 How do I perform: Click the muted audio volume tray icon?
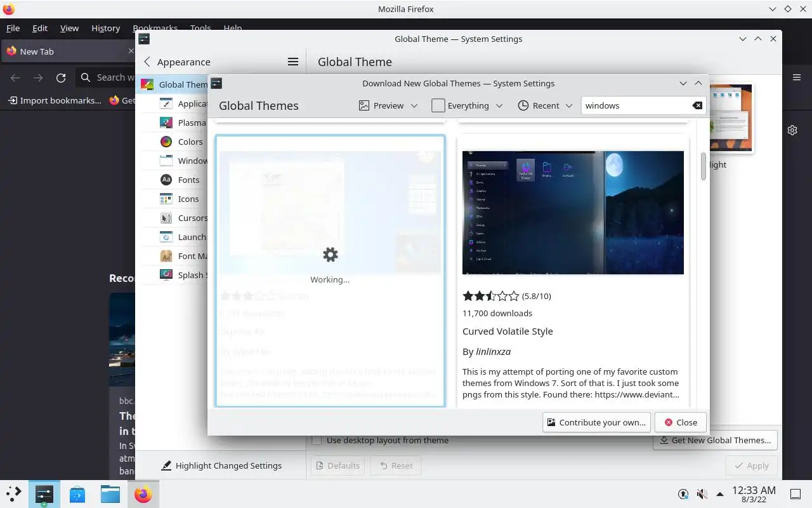tap(702, 494)
